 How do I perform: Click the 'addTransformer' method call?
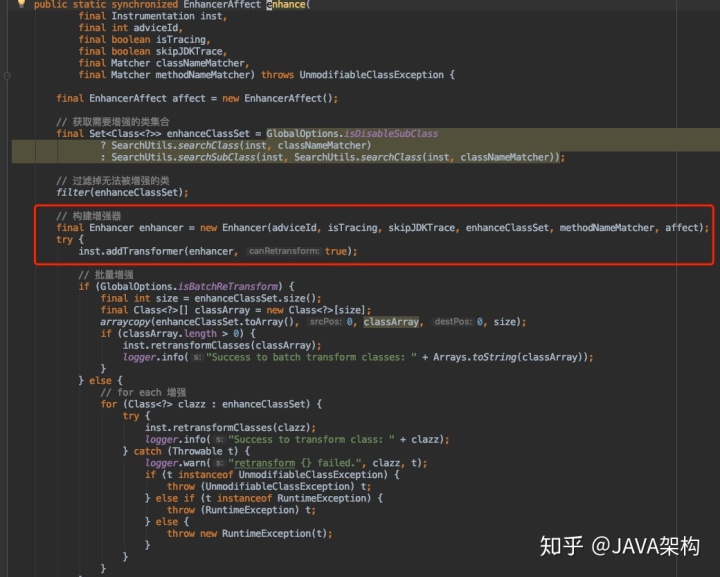point(145,251)
